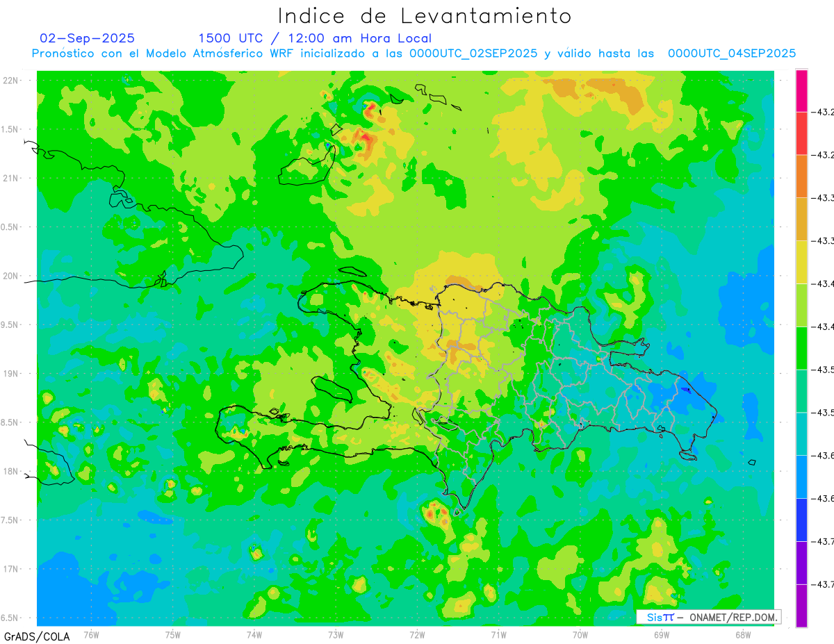The image size is (834, 644).
Task: Click the title "Indice de Levantamiento"
Action: tap(425, 16)
